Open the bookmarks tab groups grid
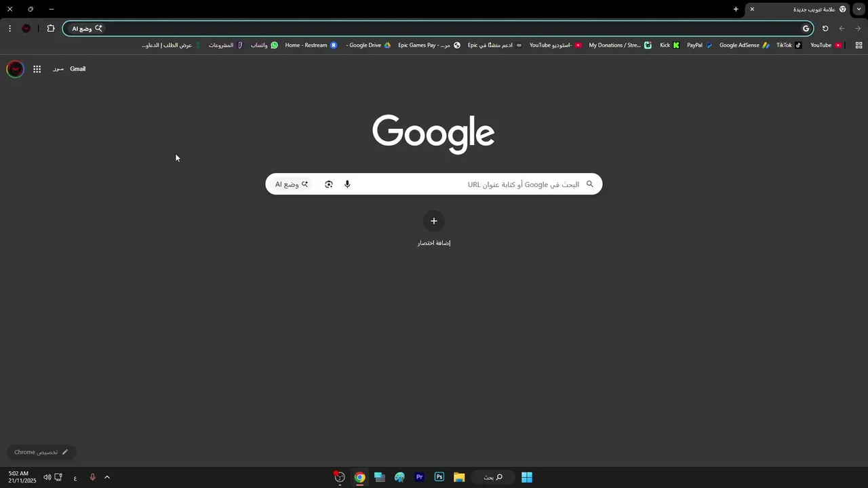Viewport: 868px width, 488px height. 859,45
